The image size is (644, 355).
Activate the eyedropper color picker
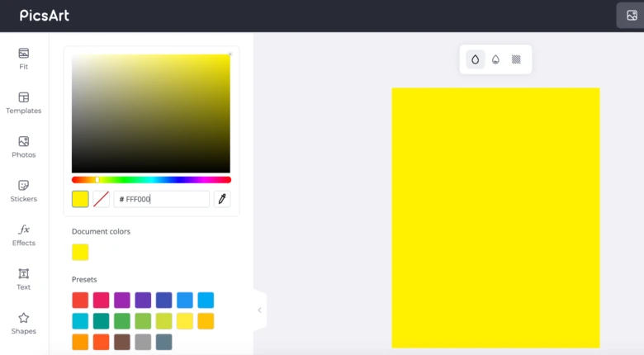coord(221,199)
